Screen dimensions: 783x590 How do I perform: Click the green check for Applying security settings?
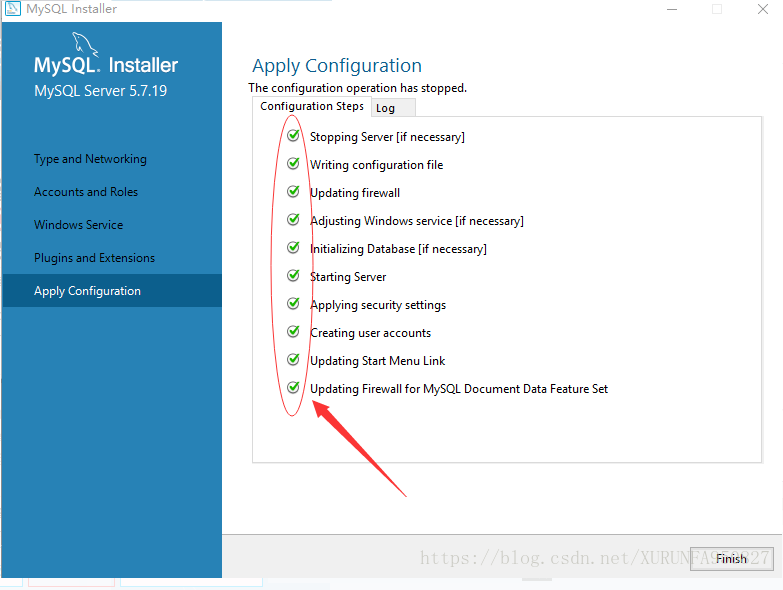click(x=293, y=304)
